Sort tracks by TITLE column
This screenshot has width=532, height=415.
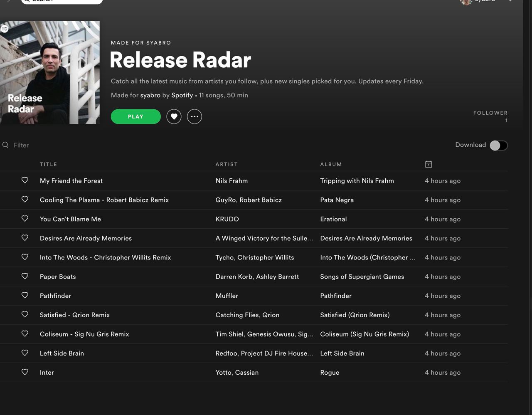click(48, 164)
